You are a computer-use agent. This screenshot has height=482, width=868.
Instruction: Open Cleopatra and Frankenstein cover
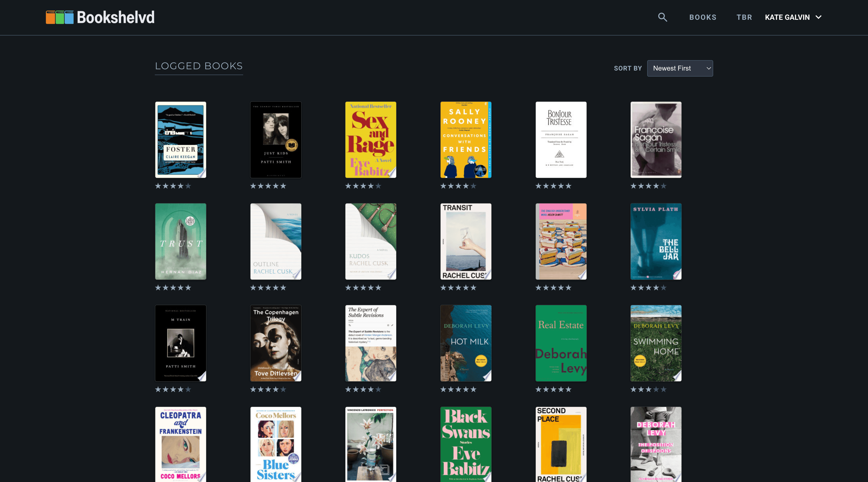click(181, 444)
